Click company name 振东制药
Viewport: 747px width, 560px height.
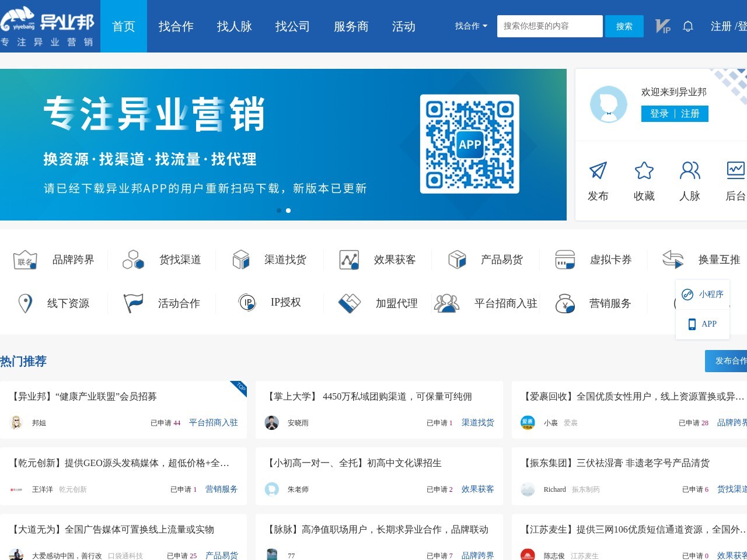[x=586, y=489]
